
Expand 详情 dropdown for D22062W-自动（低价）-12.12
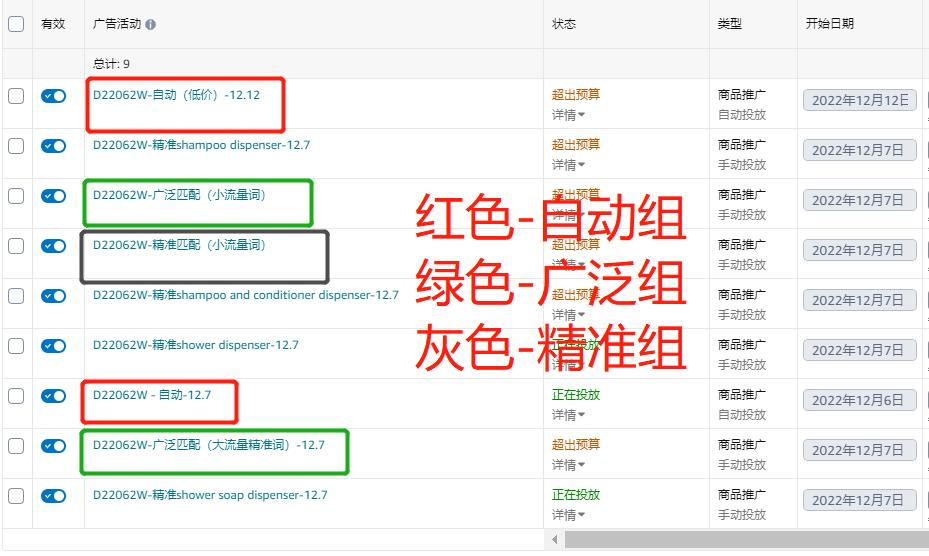pos(569,115)
